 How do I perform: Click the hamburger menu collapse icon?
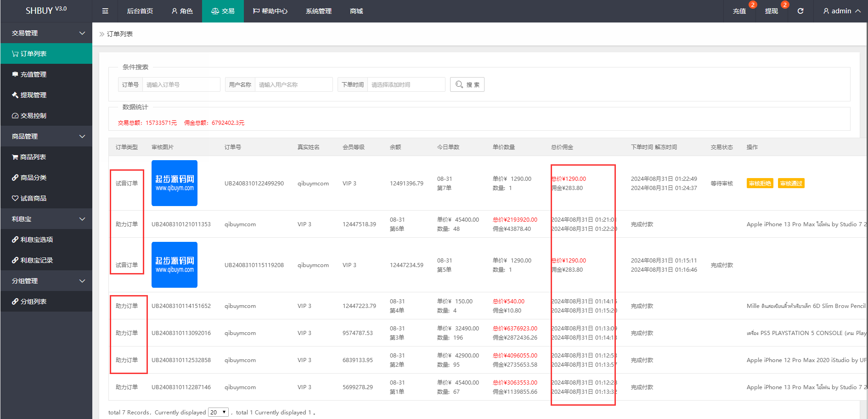(x=105, y=11)
